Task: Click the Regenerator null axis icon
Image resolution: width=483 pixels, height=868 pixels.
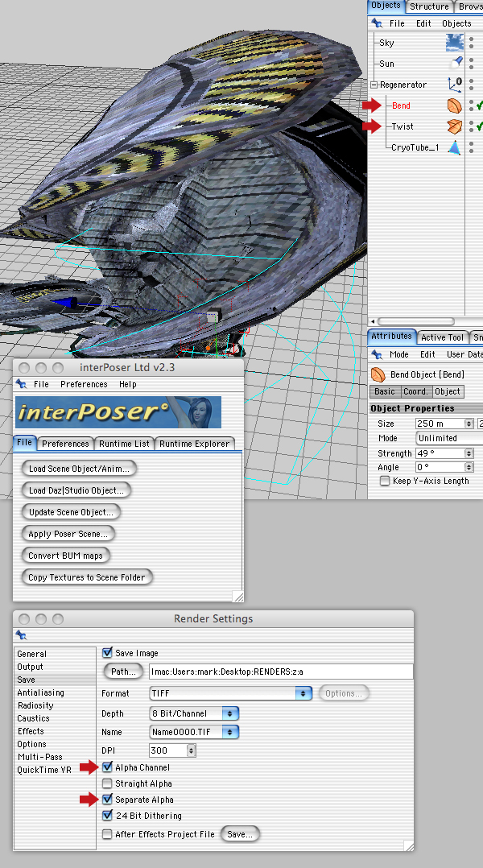Action: pos(455,84)
